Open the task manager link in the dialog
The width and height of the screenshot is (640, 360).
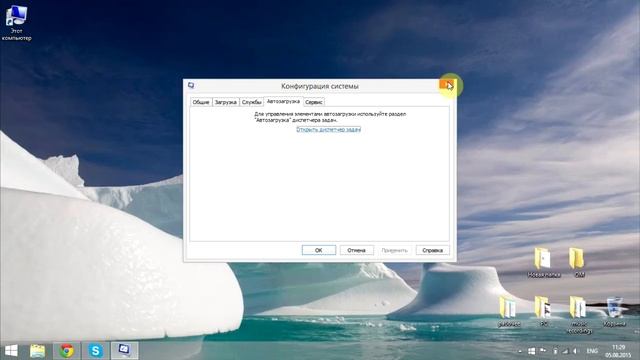click(x=329, y=129)
